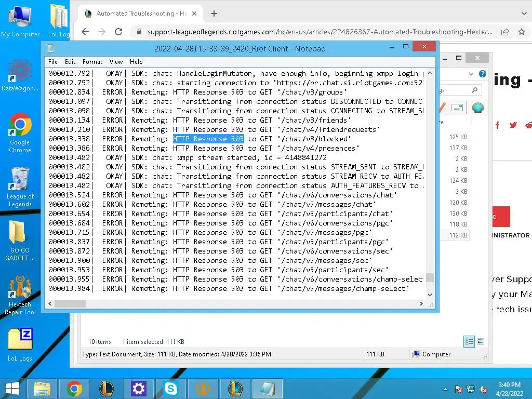The height and width of the screenshot is (399, 532).
Task: Click the shell icon in Explorer ribbon
Action: 478,108
